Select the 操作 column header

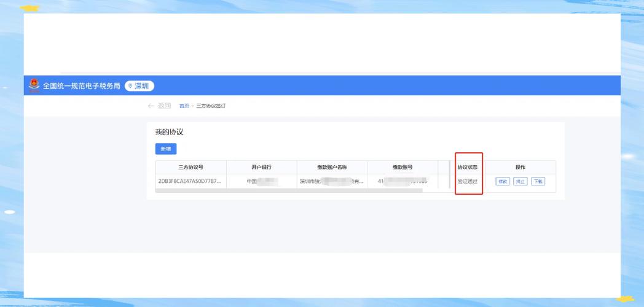click(520, 168)
